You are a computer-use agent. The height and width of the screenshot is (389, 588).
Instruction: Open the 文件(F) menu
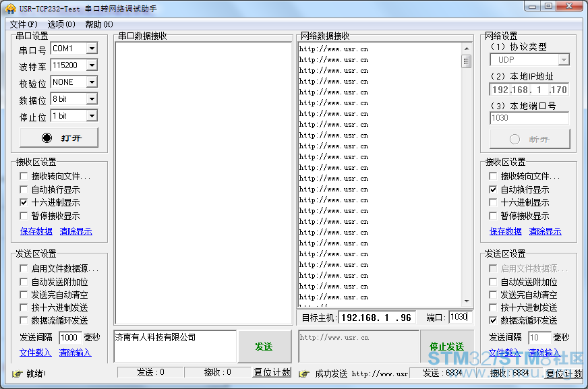tap(24, 24)
